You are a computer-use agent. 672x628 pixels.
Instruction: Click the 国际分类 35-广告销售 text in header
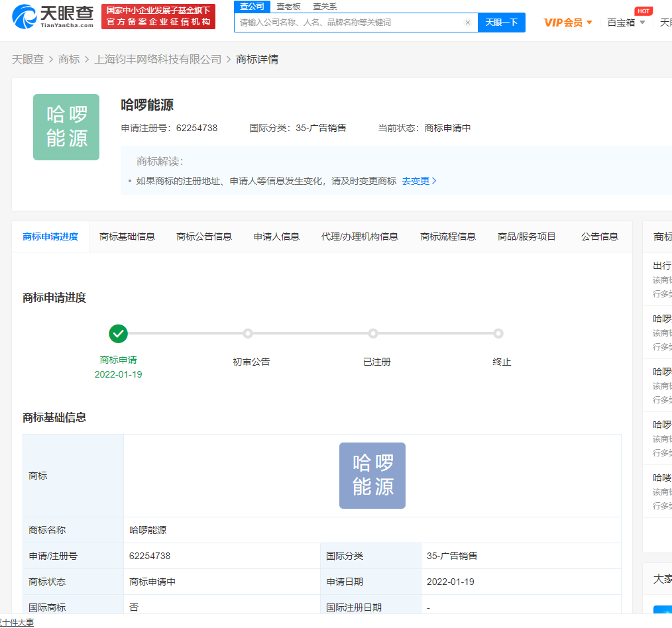[298, 128]
